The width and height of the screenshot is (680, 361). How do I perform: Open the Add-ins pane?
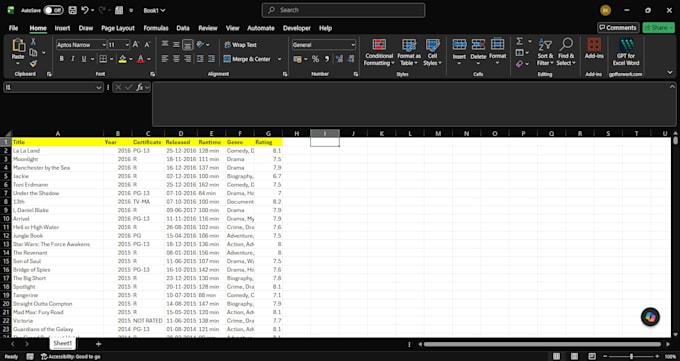pos(594,49)
